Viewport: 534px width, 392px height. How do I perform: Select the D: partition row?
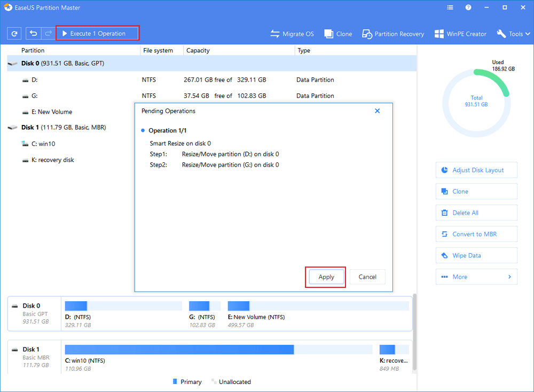211,80
